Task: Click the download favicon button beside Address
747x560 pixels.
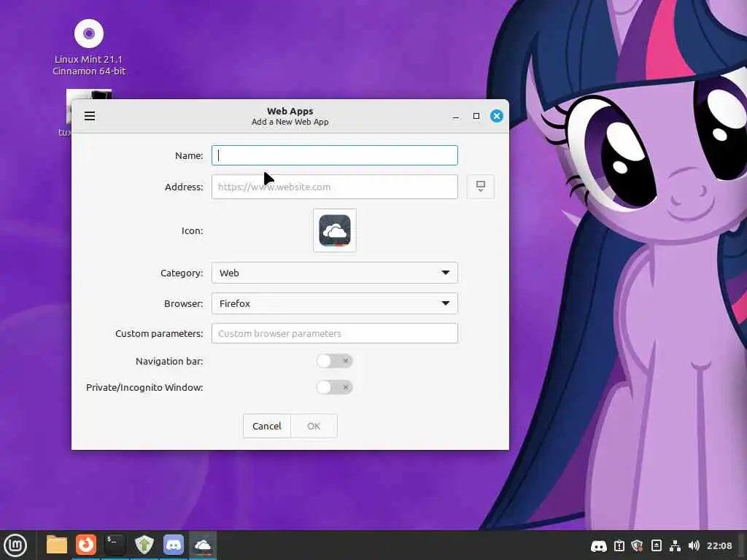Action: pos(480,187)
